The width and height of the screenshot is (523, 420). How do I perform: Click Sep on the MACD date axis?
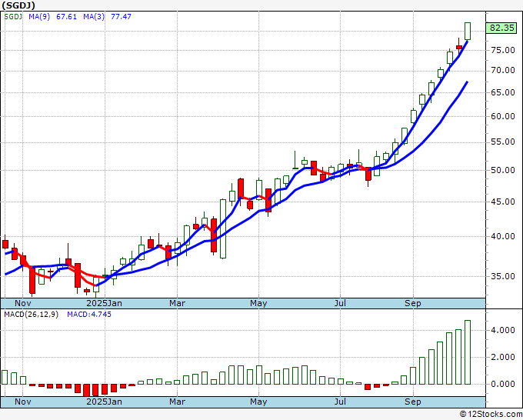[x=413, y=402]
